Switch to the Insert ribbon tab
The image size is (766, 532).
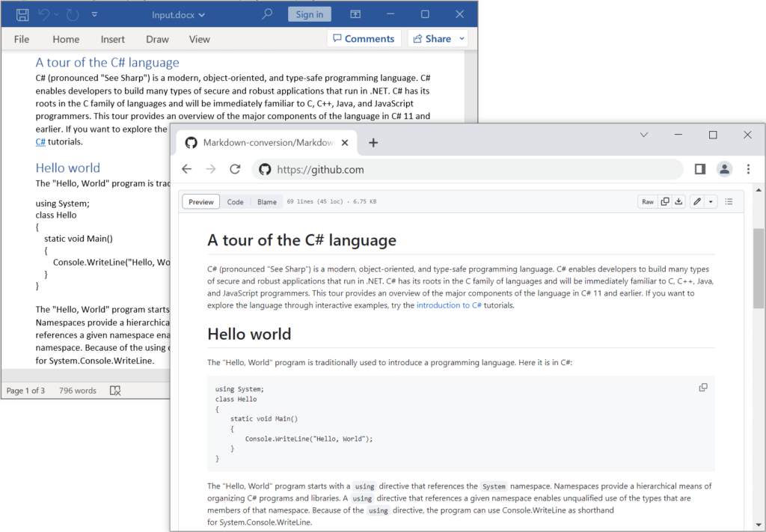coord(112,38)
